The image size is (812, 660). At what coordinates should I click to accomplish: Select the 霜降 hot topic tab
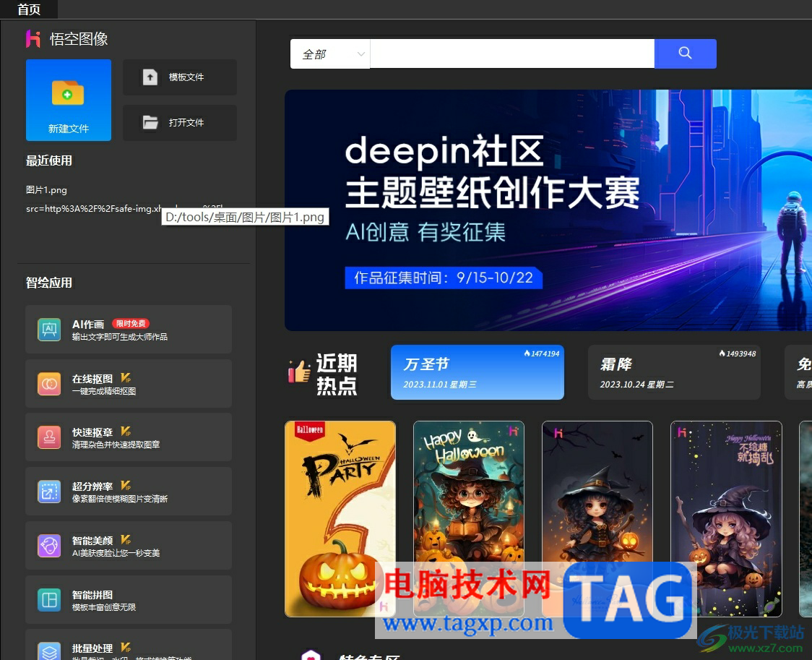674,372
